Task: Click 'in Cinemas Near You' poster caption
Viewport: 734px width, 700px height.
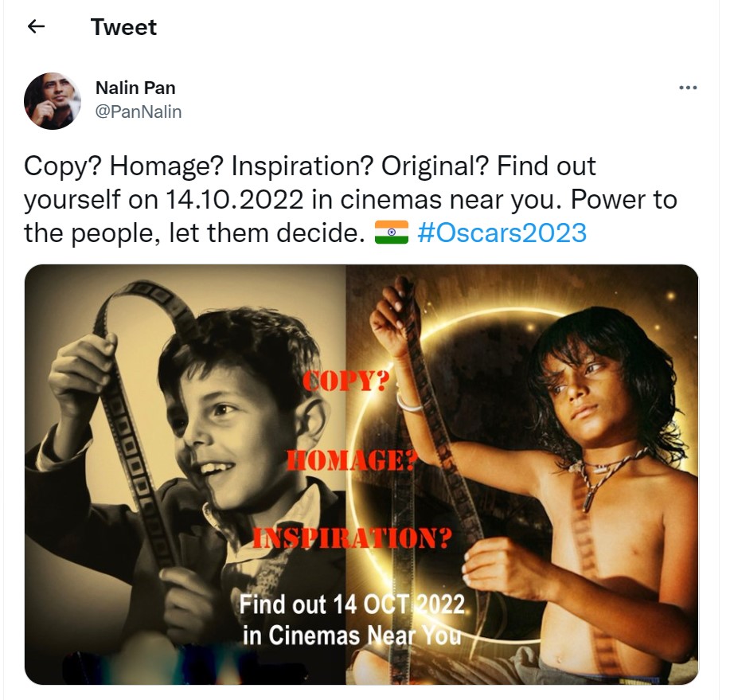Action: tap(352, 636)
